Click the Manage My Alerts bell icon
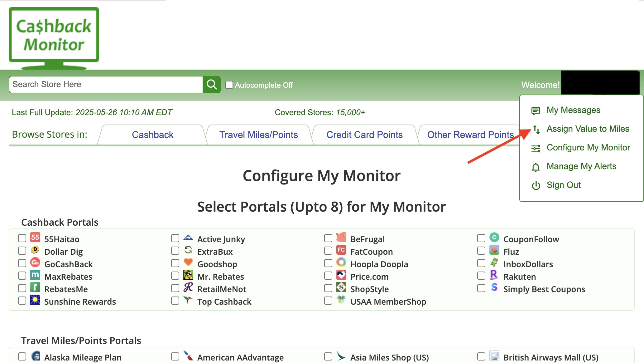Image resolution: width=644 pixels, height=363 pixels. pos(536,167)
